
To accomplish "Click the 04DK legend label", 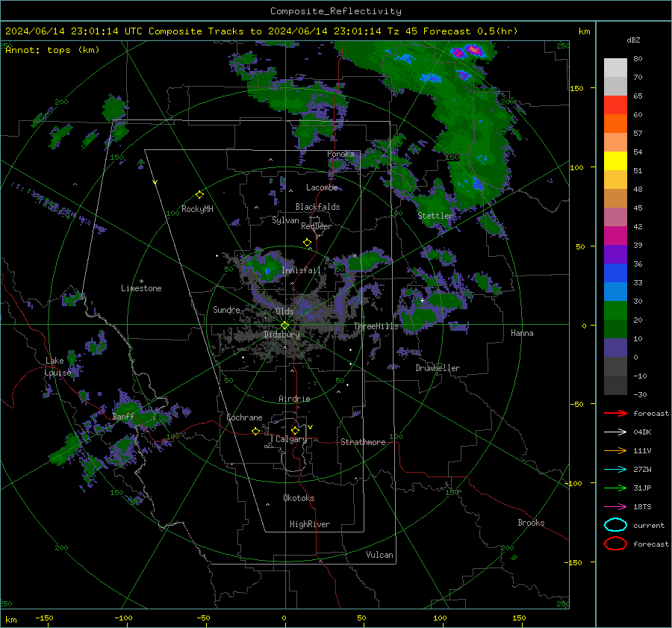I will (x=642, y=432).
